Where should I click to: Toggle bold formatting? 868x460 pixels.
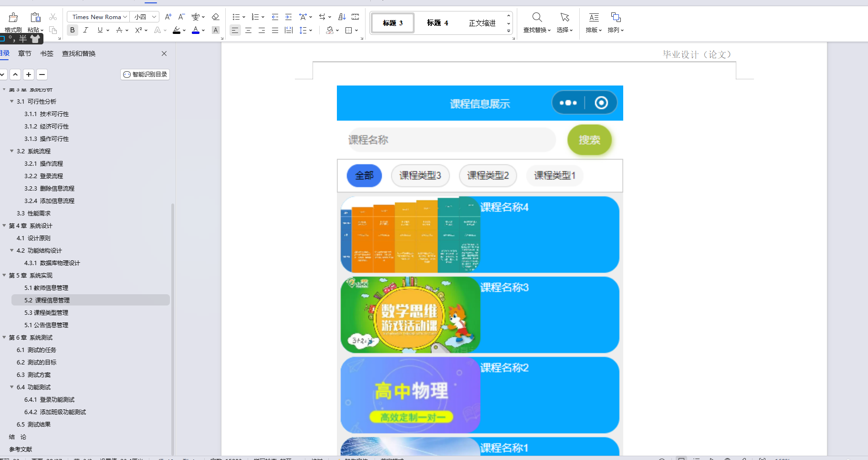click(x=72, y=30)
